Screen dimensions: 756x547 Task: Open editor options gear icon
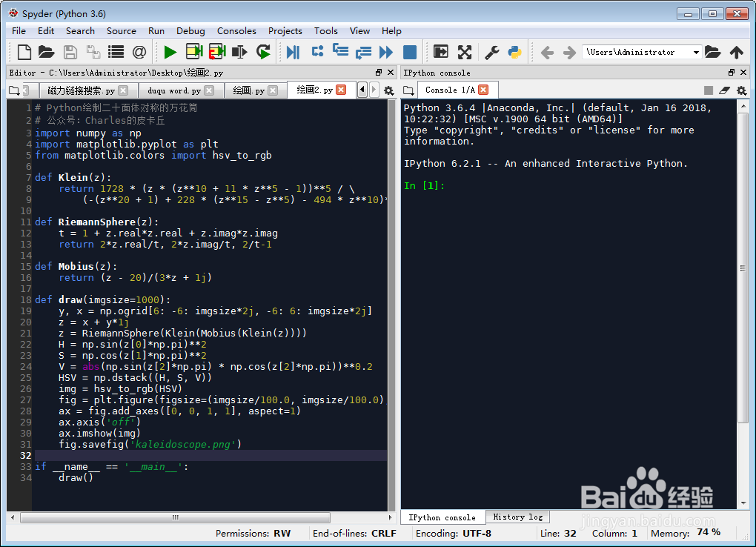coord(388,90)
